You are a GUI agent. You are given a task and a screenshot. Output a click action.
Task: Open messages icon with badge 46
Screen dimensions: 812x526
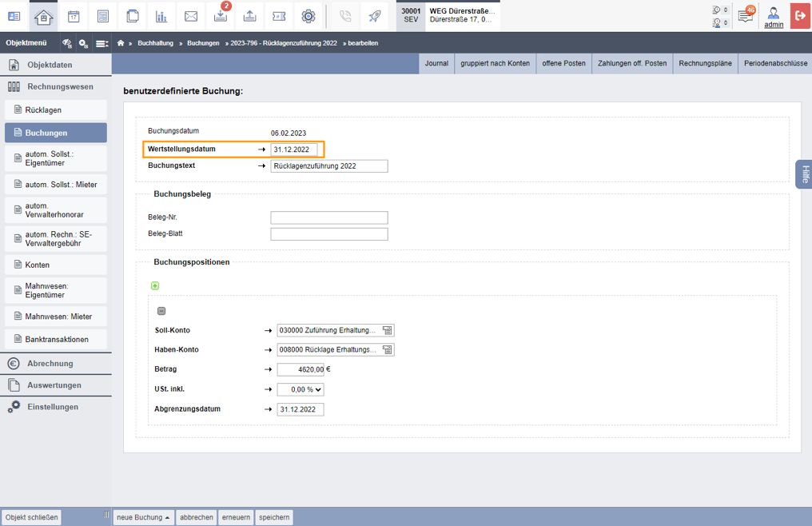pyautogui.click(x=746, y=15)
